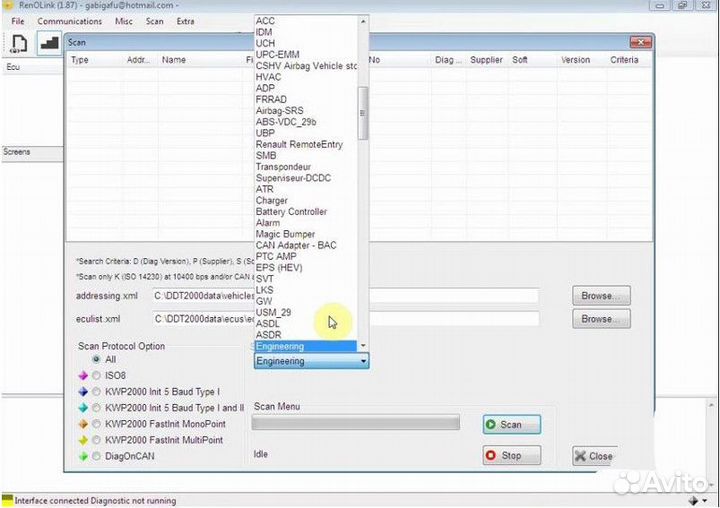This screenshot has width=720, height=508.
Task: Select ATR from the list
Action: 305,189
